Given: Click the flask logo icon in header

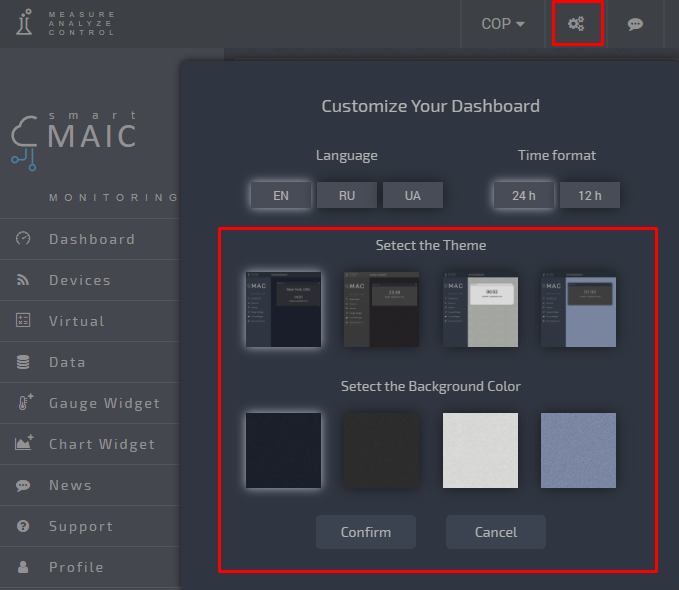Looking at the screenshot, I should pos(24,22).
